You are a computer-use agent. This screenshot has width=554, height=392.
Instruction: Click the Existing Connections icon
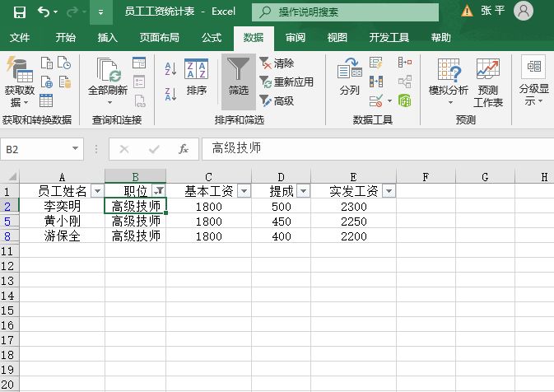click(x=65, y=82)
